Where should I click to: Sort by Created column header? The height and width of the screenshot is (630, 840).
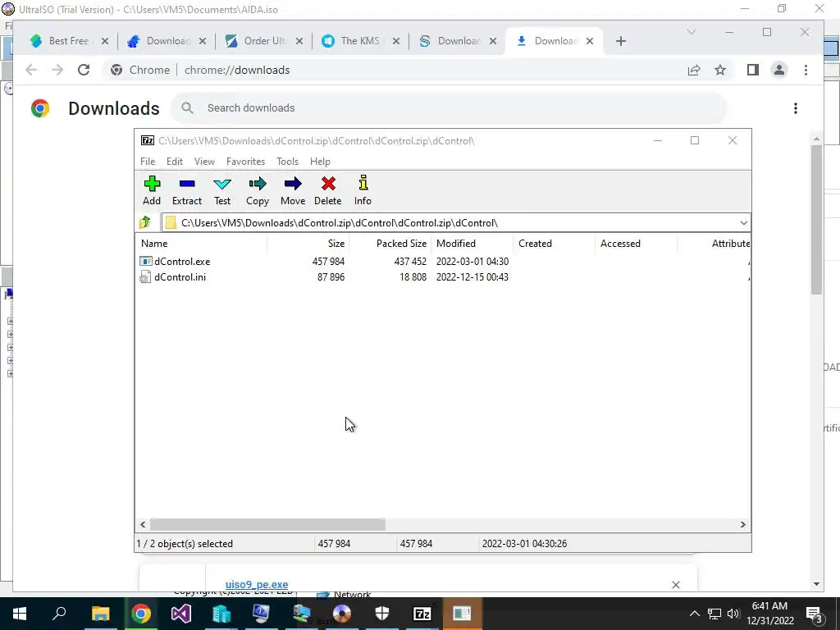tap(554, 243)
